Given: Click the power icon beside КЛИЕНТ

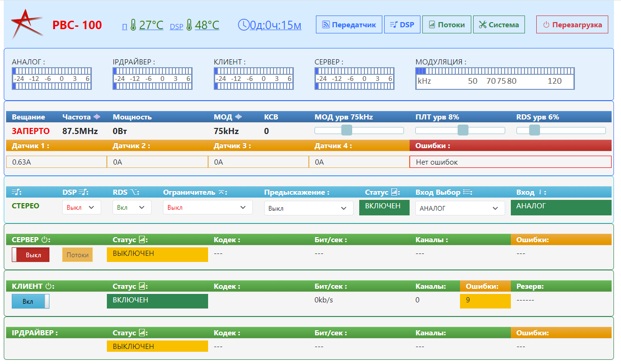Looking at the screenshot, I should pos(49,286).
